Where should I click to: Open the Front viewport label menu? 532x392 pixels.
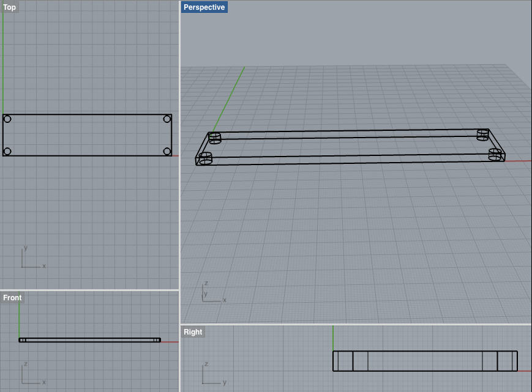click(x=12, y=297)
